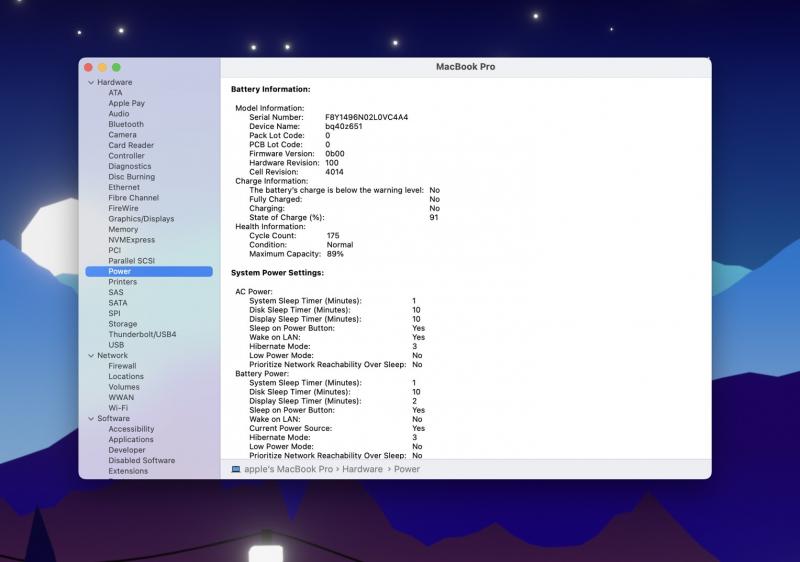Click the Maximum Capacity value 89%
This screenshot has width=800, height=562.
(x=335, y=254)
